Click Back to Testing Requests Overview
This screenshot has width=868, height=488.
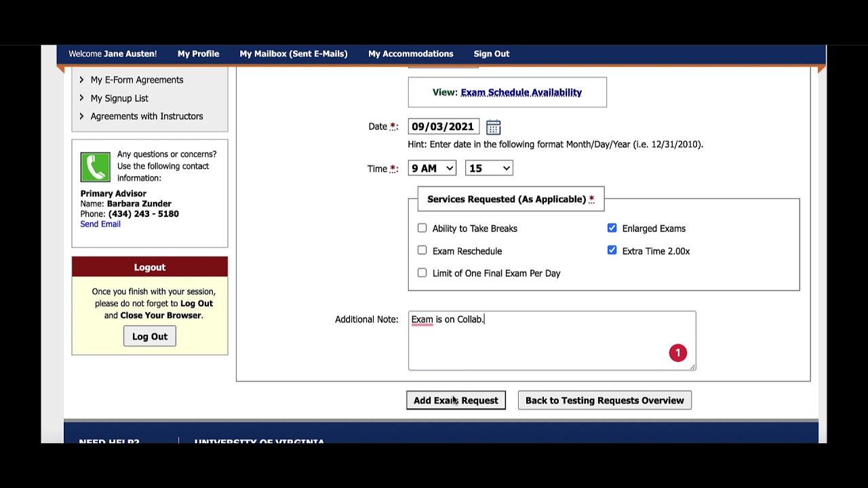(604, 401)
